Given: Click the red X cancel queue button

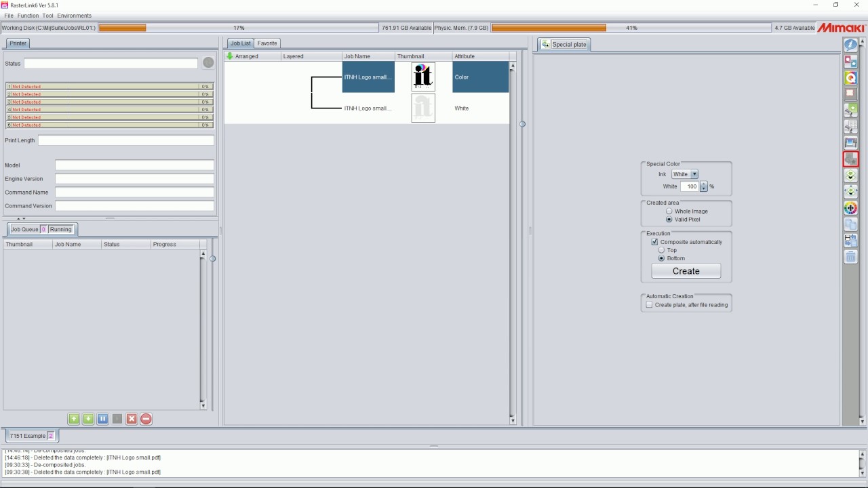Looking at the screenshot, I should [x=132, y=419].
